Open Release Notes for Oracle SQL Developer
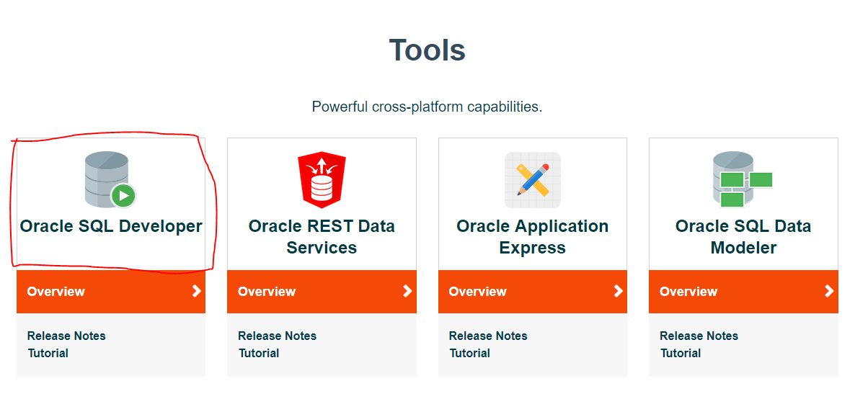 66,336
